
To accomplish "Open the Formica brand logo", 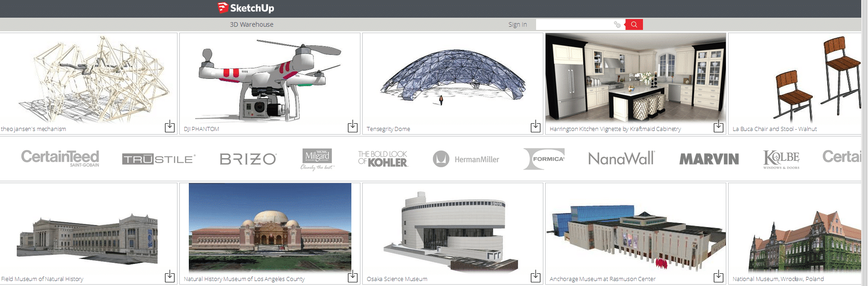I will [x=544, y=159].
